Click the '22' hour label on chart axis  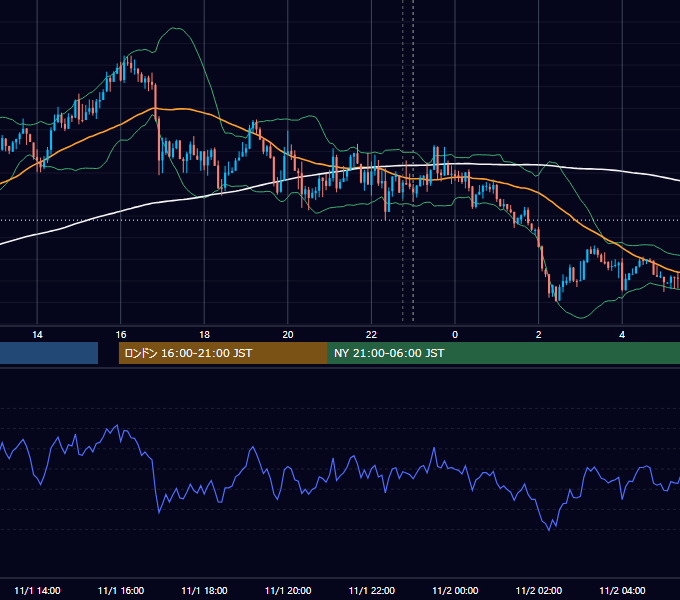[372, 335]
